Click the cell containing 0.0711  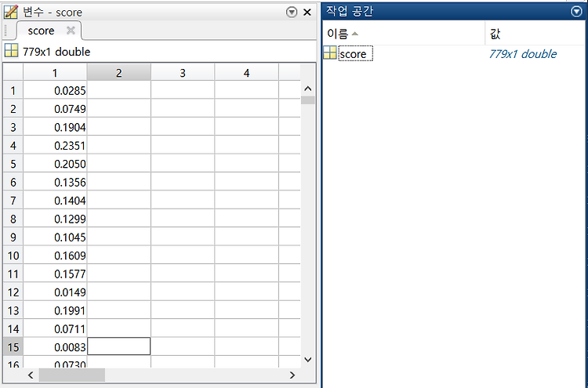(x=55, y=329)
